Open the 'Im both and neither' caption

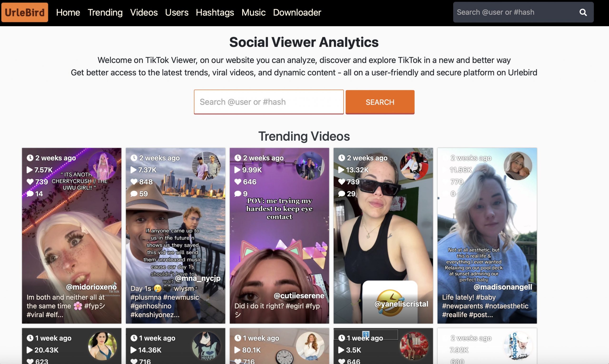[x=66, y=306]
